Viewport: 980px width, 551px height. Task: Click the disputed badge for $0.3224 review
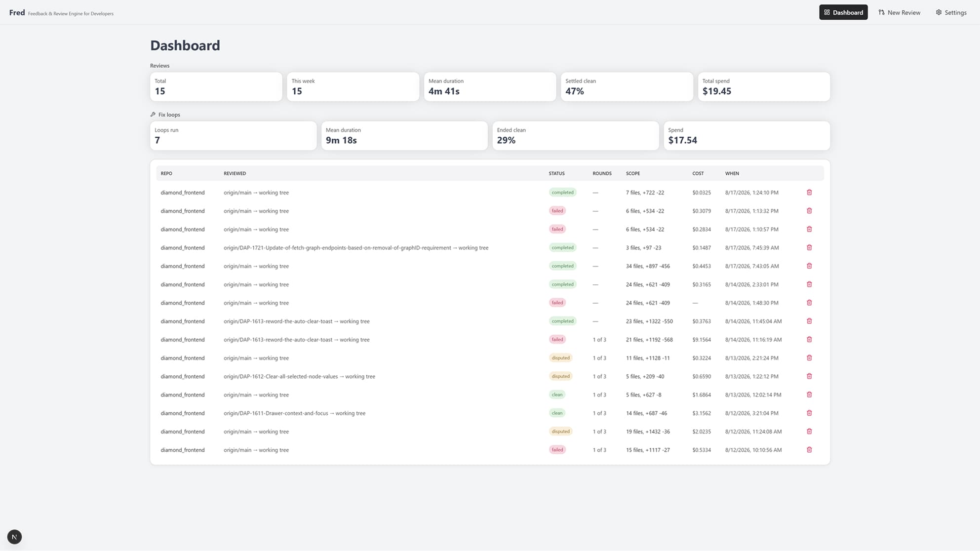560,358
